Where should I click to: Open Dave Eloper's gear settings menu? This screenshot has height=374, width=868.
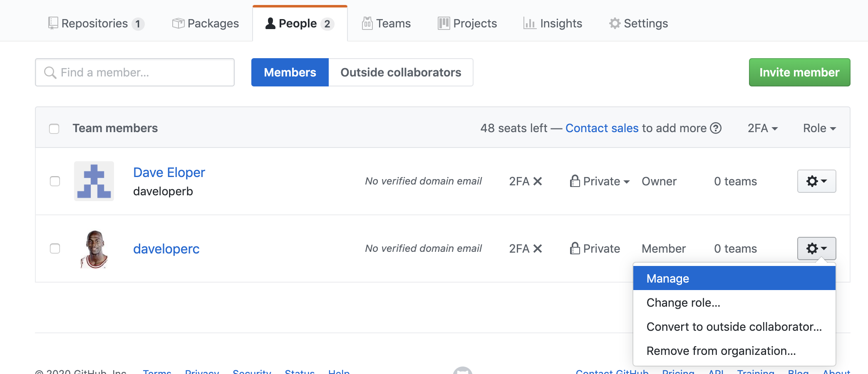pos(816,181)
